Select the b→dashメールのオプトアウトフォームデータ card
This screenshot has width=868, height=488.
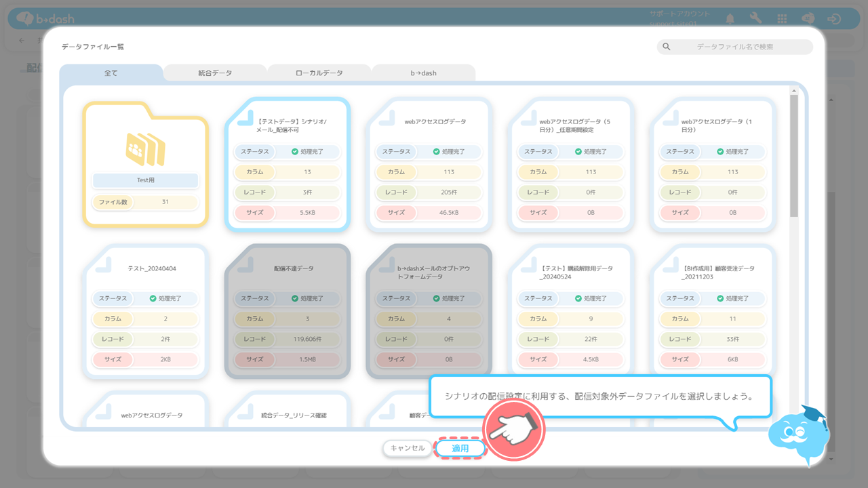coord(429,311)
